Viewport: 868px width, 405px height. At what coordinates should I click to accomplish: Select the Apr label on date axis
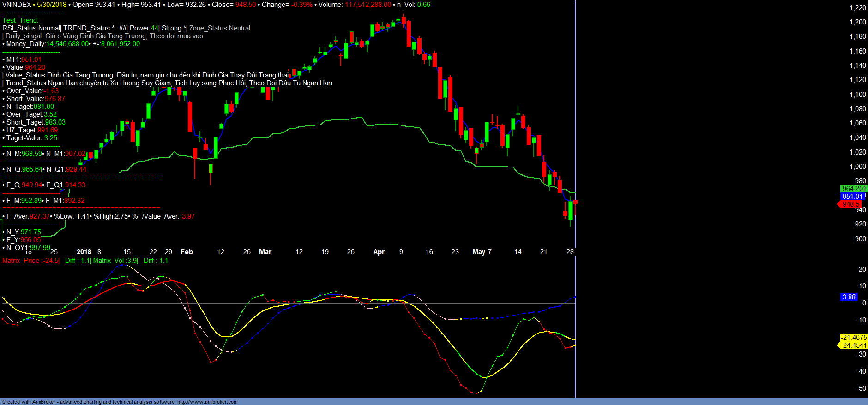click(379, 252)
